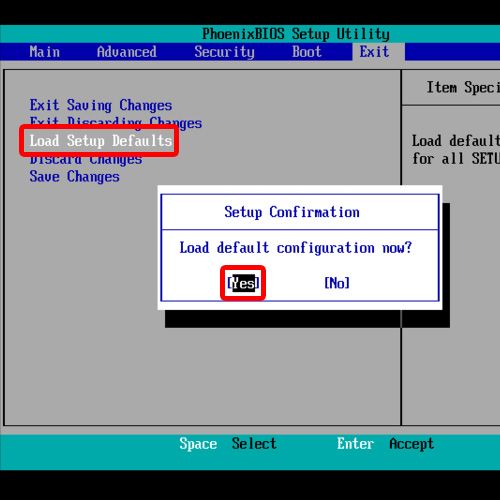Click the Setup Confirmation dialog title
500x500 pixels.
click(x=292, y=212)
